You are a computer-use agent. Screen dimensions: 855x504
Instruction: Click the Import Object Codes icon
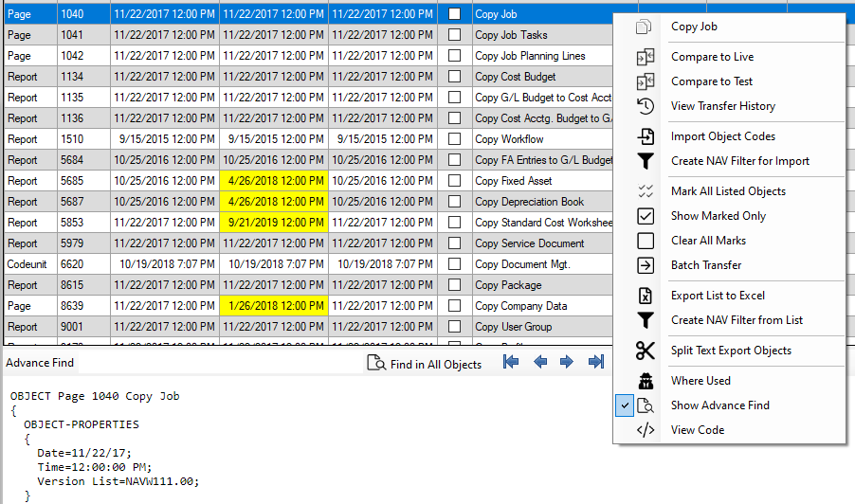[646, 136]
